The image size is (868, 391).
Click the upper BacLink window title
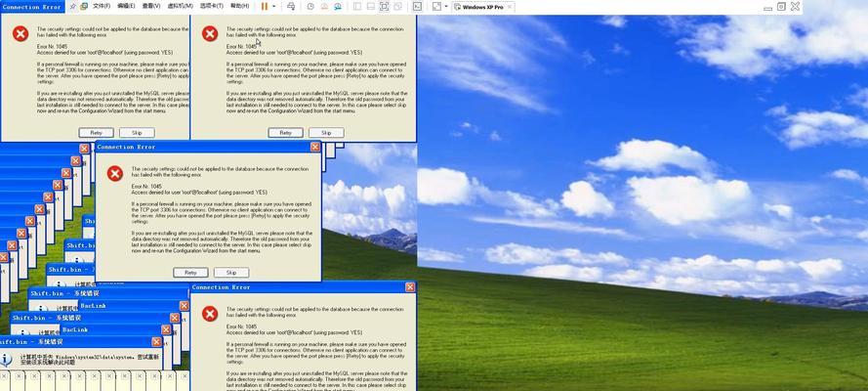coord(93,306)
